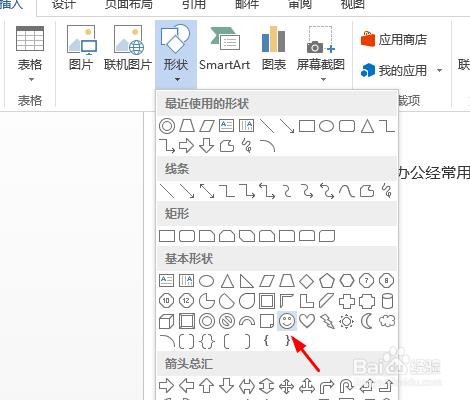Expand the 我的应用 dropdown arrow
The width and height of the screenshot is (470, 400).
pos(440,70)
